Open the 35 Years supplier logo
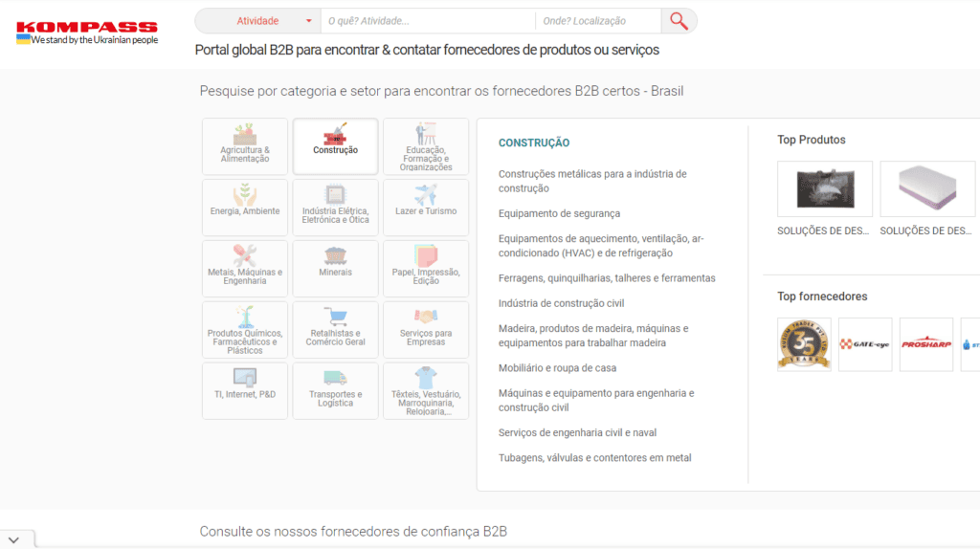The height and width of the screenshot is (549, 980). (x=804, y=344)
